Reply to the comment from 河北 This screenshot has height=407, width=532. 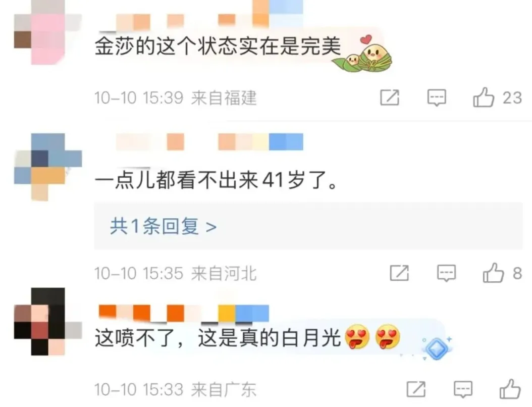click(x=446, y=274)
